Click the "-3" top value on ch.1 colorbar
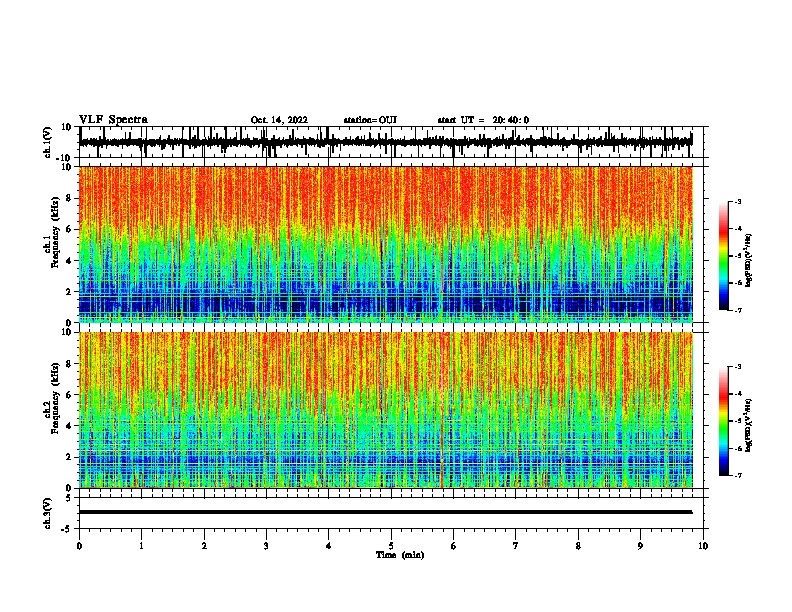The height and width of the screenshot is (612, 792). 737,202
